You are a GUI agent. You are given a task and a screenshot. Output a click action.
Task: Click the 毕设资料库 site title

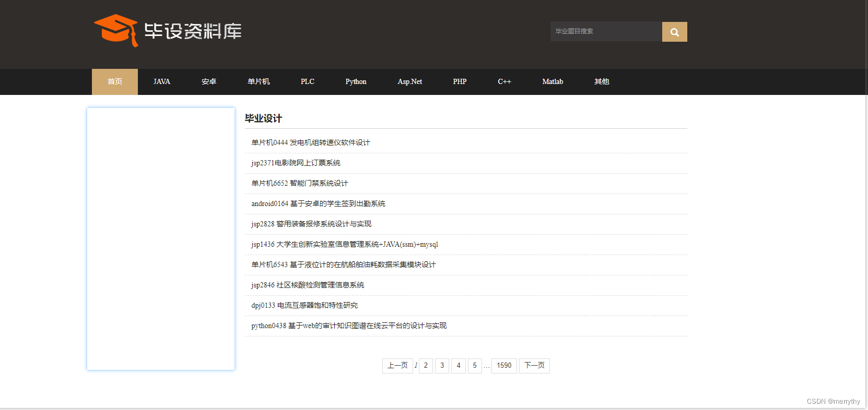(x=193, y=31)
